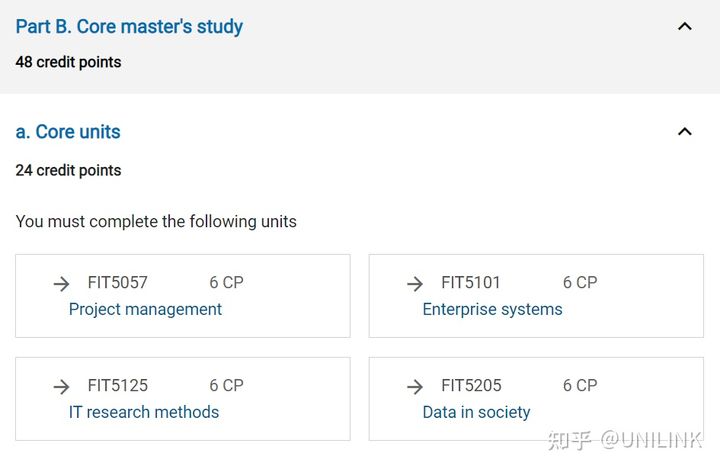This screenshot has height=469, width=720.
Task: Click the arrow icon beside FIT5101
Action: coord(415,284)
